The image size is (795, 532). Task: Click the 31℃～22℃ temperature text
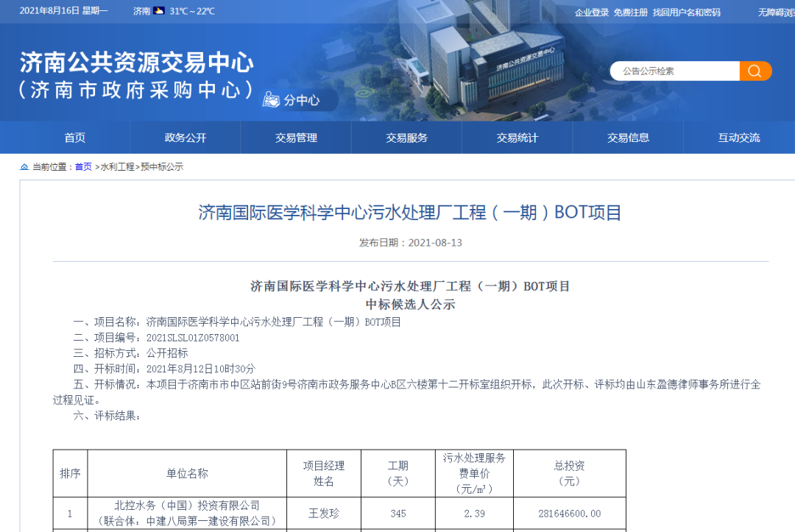click(x=191, y=11)
